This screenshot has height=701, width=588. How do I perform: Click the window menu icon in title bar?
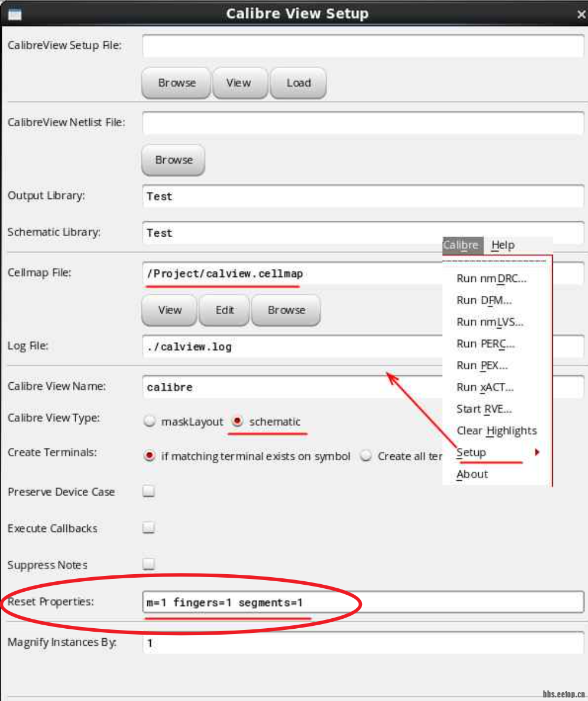[15, 14]
